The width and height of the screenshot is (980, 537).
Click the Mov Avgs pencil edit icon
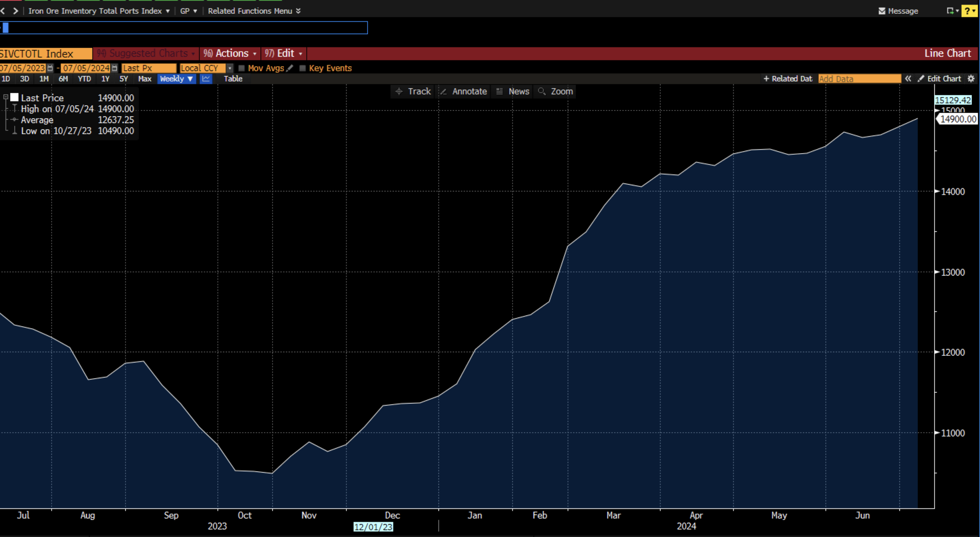coord(290,68)
